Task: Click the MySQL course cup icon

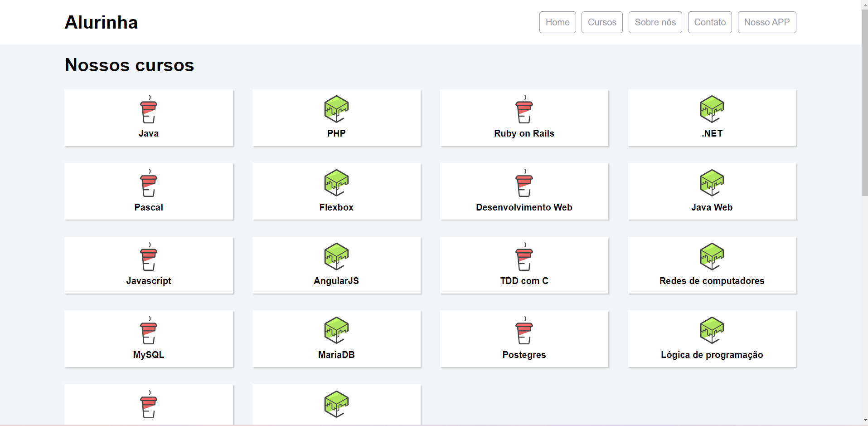Action: (x=148, y=330)
